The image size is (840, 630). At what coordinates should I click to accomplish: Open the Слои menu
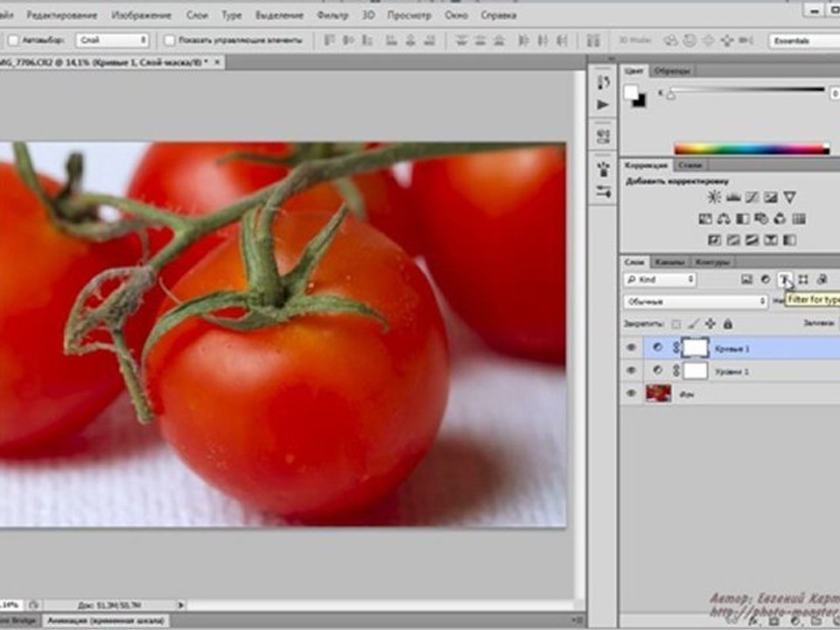point(197,16)
